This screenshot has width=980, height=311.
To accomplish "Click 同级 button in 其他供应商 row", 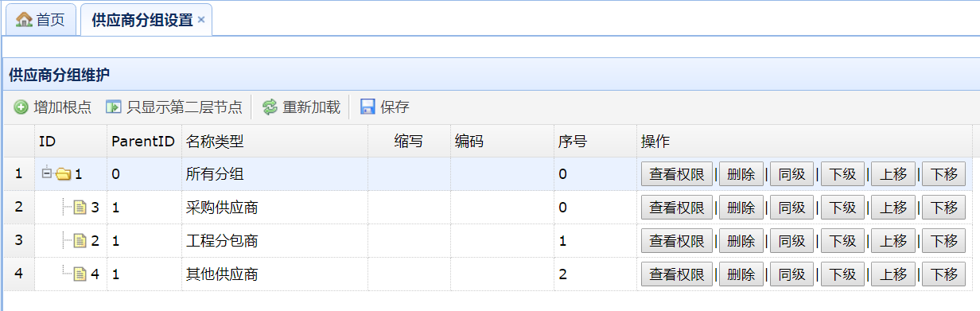I will [792, 274].
